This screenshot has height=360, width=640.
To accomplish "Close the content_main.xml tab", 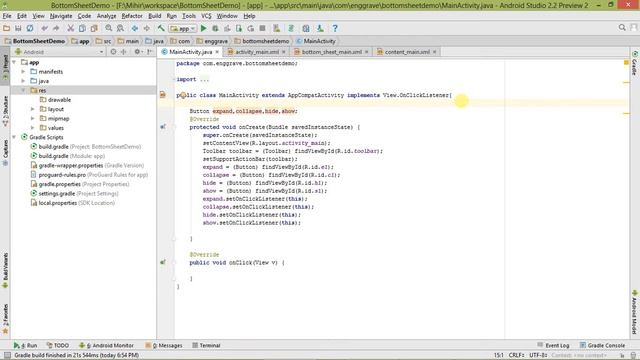I will (x=434, y=52).
